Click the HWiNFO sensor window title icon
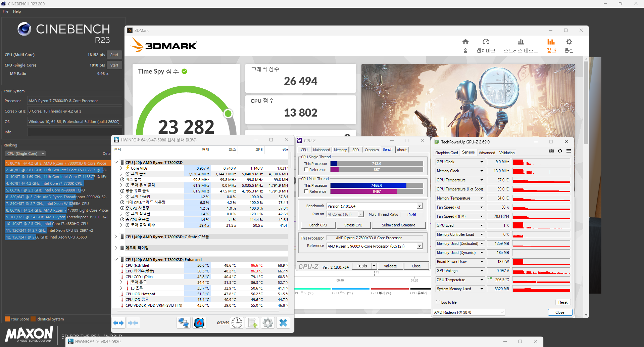The width and height of the screenshot is (644, 347). (116, 140)
